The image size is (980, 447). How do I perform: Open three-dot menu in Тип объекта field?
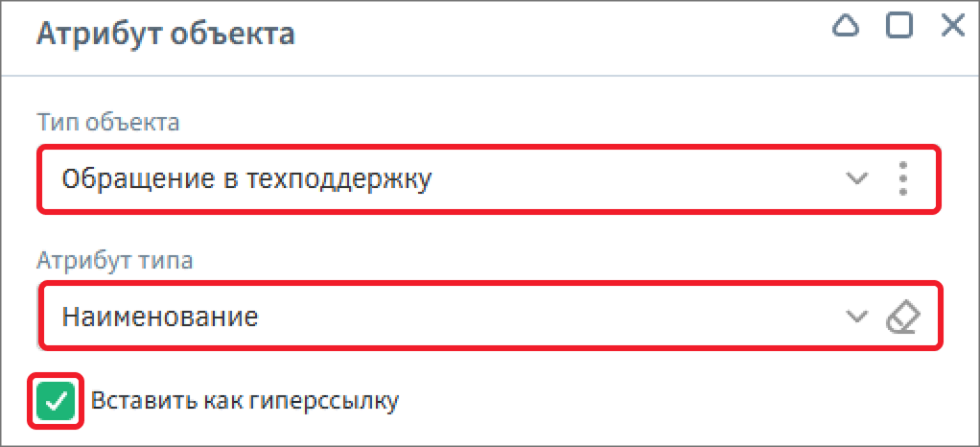[x=902, y=178]
